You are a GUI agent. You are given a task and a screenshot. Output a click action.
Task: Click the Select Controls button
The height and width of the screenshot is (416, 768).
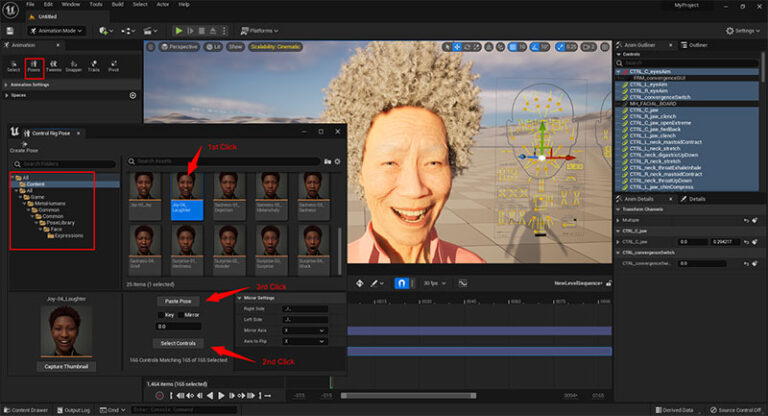pos(180,343)
